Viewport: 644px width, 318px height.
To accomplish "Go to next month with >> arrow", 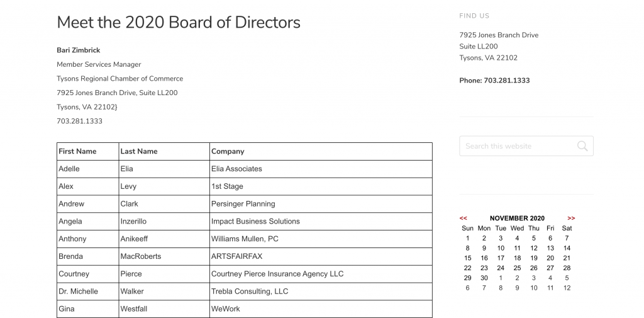I will click(571, 219).
